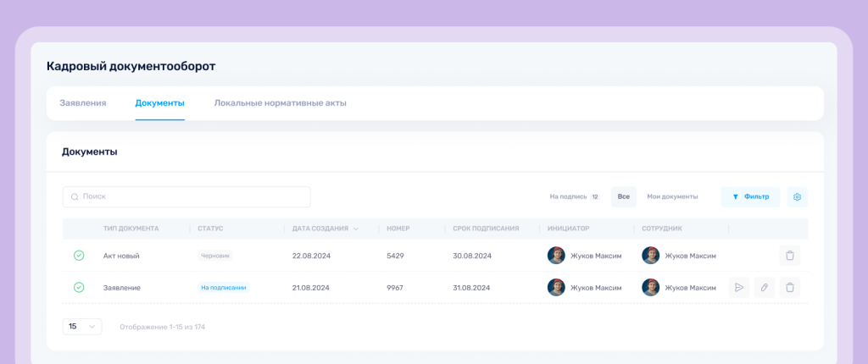Sort by Дата создания column arrow
This screenshot has height=364, width=868.
coord(356,229)
